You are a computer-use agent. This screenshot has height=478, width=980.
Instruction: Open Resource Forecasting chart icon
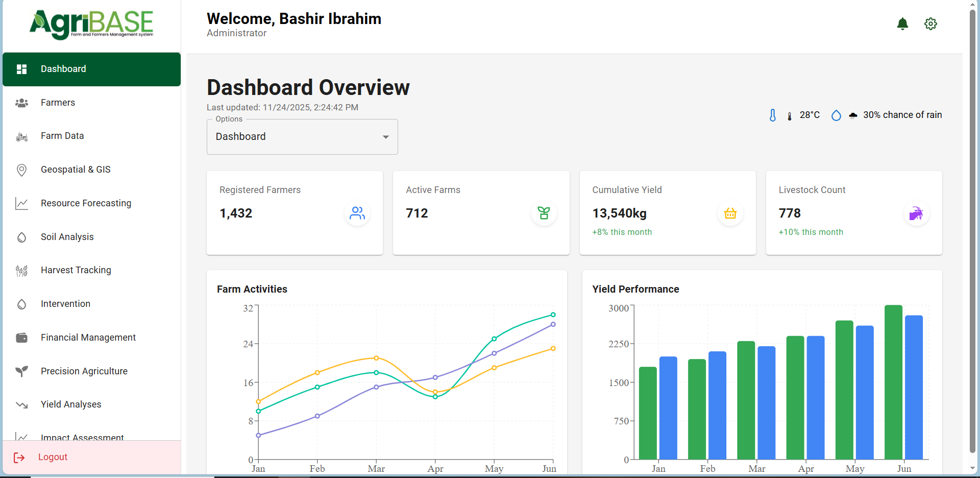(21, 203)
